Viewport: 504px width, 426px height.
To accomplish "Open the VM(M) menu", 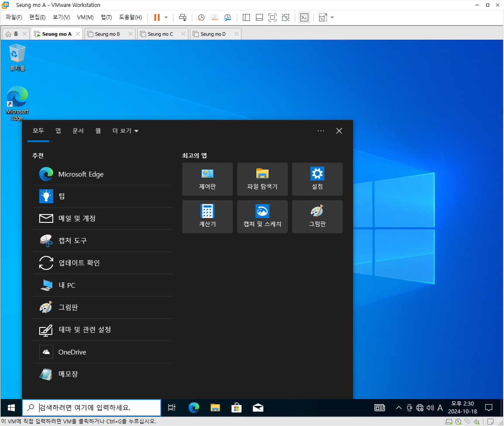I will pos(85,17).
